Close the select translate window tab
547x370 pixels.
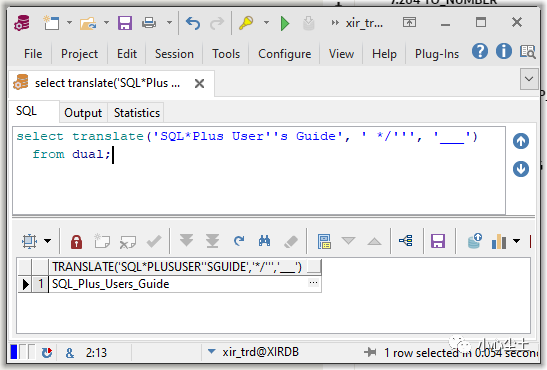tap(199, 84)
